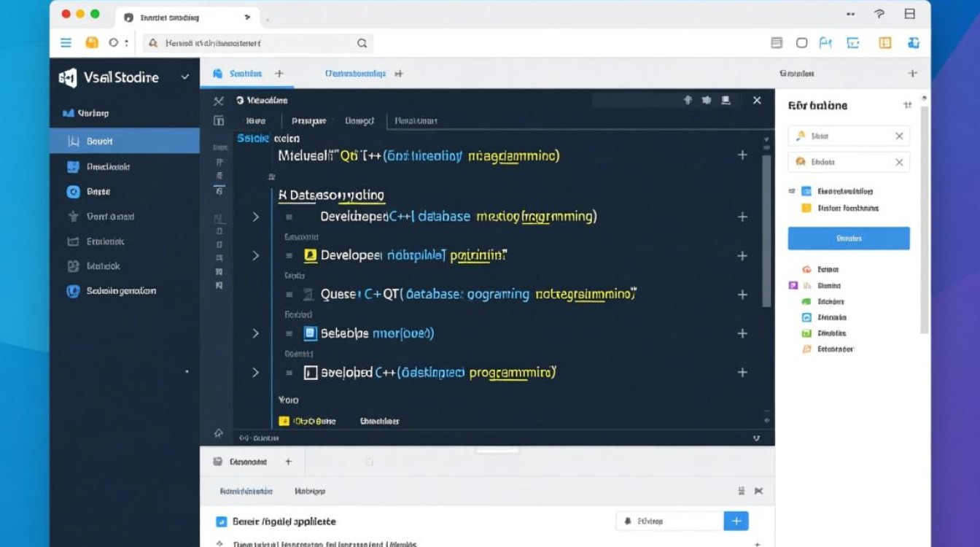Click the wide blue button in right panel
This screenshot has width=980, height=547.
tap(849, 238)
